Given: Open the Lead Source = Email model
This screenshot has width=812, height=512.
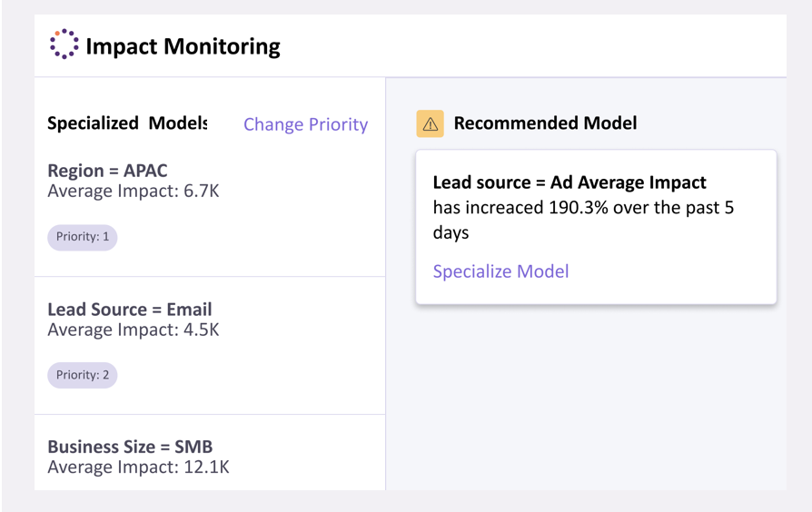Looking at the screenshot, I should (x=210, y=345).
